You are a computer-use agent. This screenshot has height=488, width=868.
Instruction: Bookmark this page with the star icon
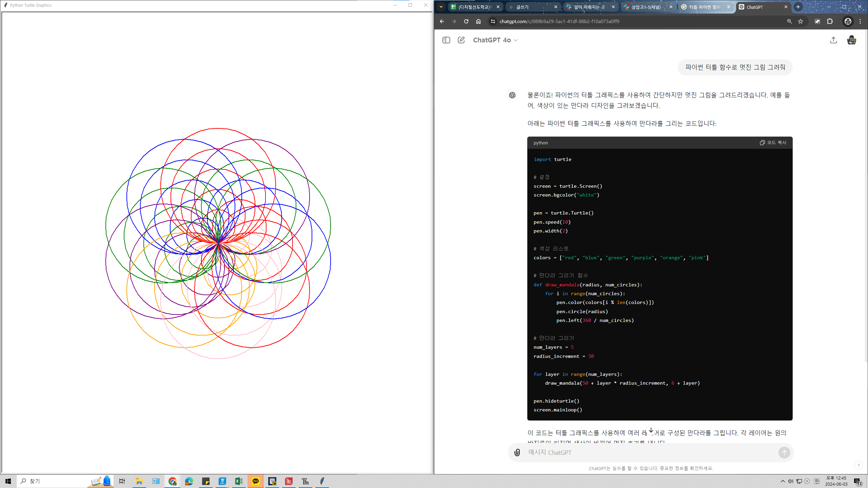801,21
